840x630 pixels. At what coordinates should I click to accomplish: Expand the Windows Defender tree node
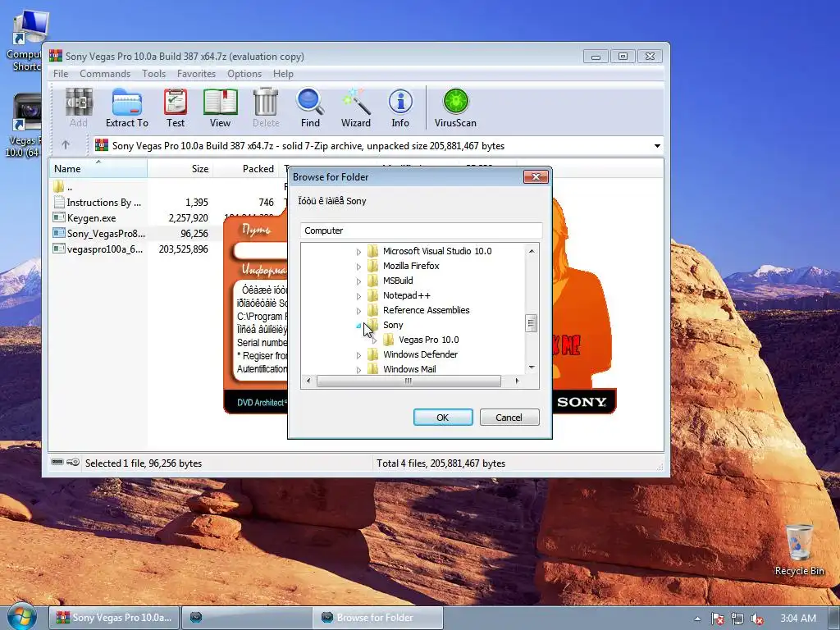point(359,354)
